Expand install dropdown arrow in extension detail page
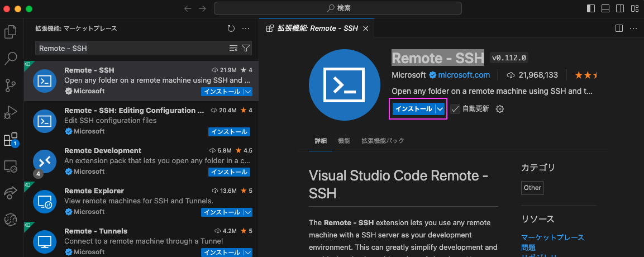The height and width of the screenshot is (257, 644). point(440,109)
